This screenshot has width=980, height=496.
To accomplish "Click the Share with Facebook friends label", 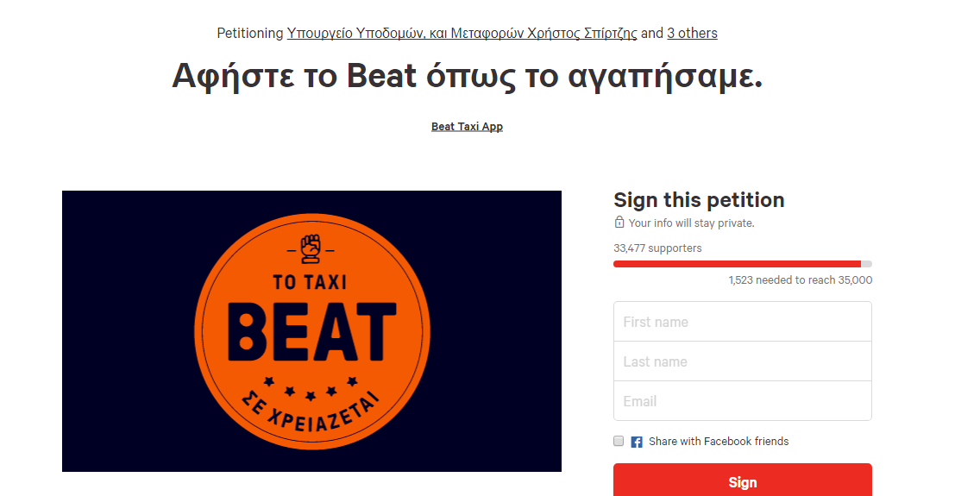I will (x=718, y=441).
